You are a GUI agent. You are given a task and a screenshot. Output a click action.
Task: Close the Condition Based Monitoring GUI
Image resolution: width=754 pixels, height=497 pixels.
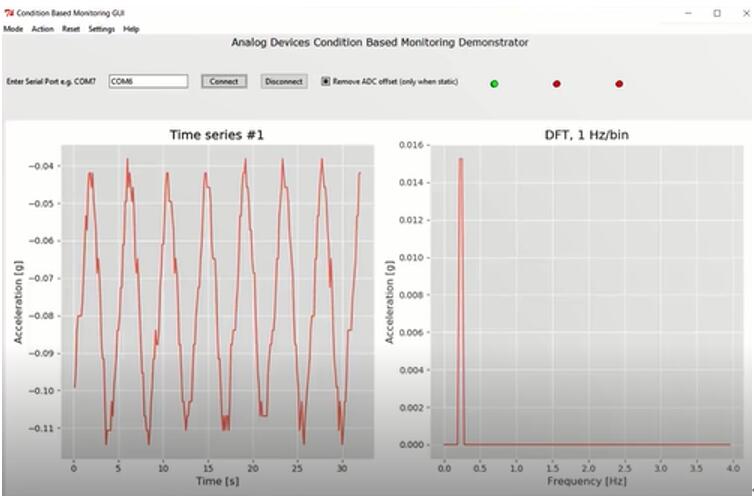point(742,13)
